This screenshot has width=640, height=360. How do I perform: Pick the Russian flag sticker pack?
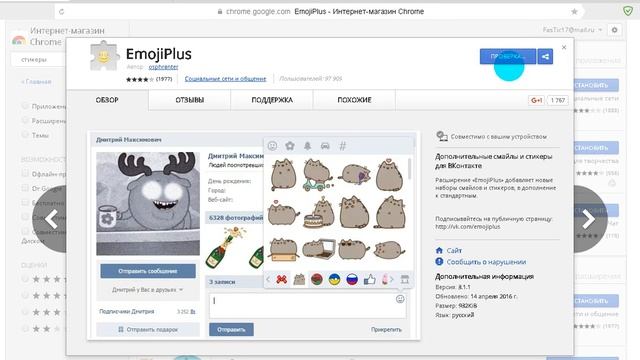tap(352, 280)
